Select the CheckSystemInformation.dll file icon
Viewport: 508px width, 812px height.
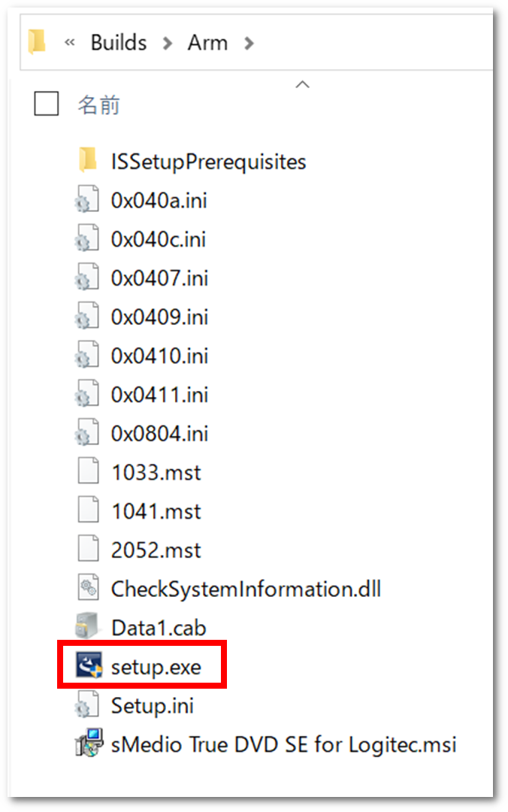tap(89, 588)
